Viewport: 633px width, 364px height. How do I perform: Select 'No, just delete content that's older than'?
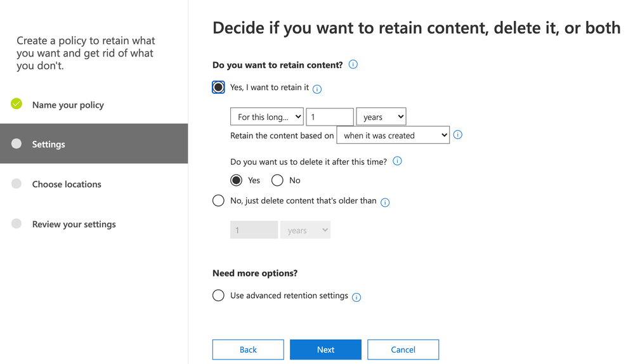click(x=218, y=201)
